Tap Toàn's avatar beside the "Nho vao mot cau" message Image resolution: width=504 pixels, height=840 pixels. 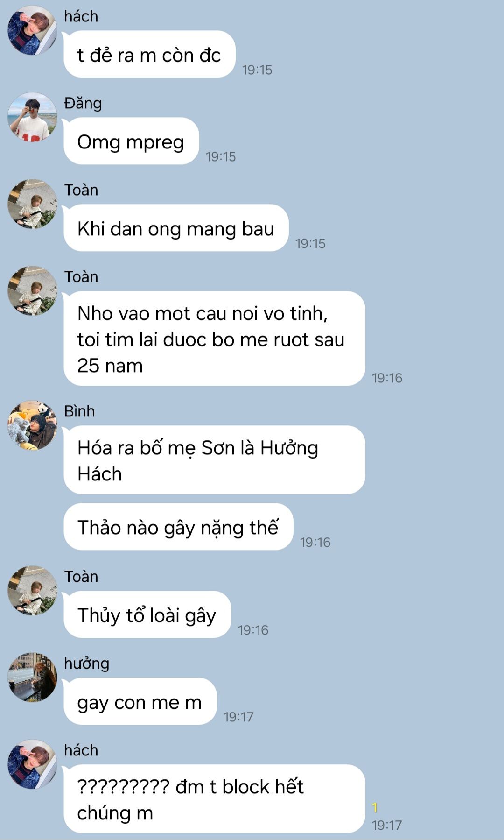[x=32, y=291]
